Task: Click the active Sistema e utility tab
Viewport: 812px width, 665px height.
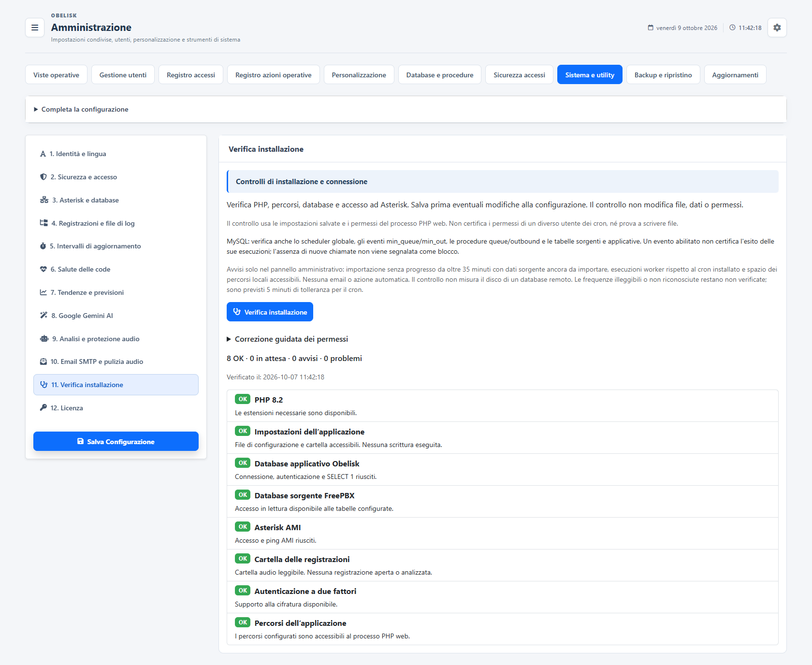Action: 590,75
